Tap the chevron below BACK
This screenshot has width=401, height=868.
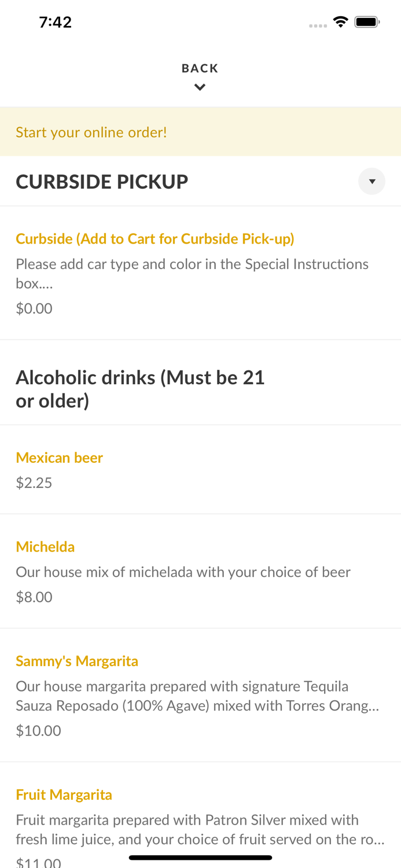[x=200, y=87]
